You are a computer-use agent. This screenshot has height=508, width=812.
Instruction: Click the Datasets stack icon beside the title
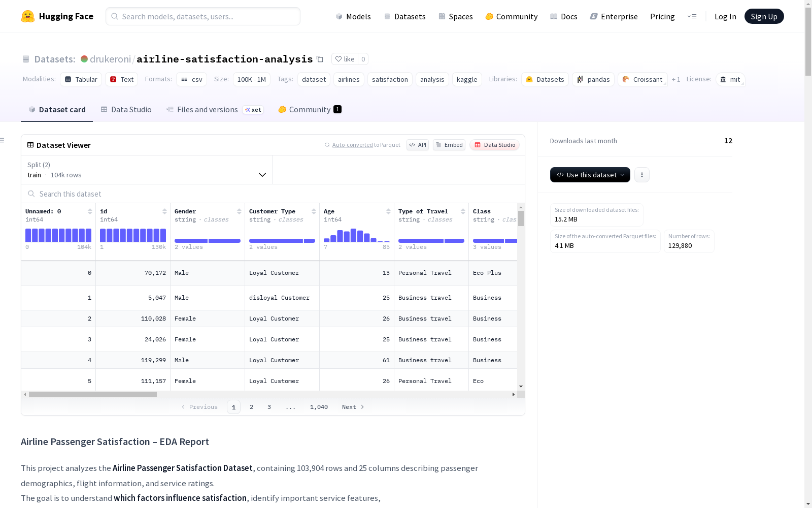(26, 59)
